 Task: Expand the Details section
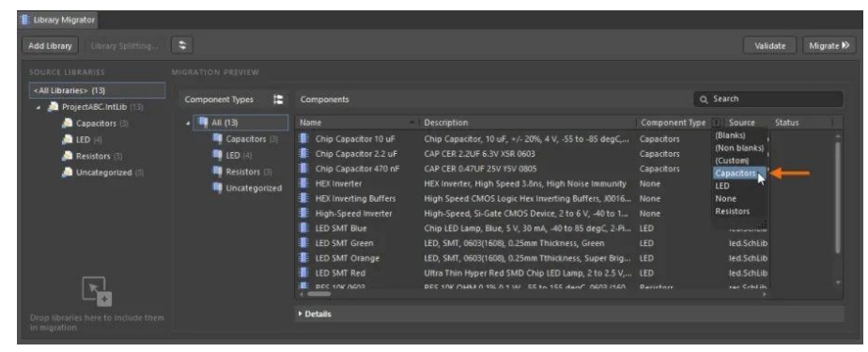point(315,314)
